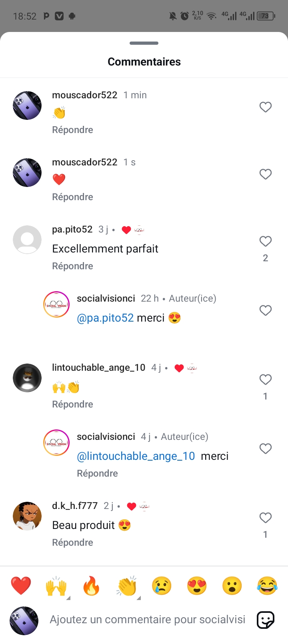Open socialvisionci's profile picture

coord(56,304)
